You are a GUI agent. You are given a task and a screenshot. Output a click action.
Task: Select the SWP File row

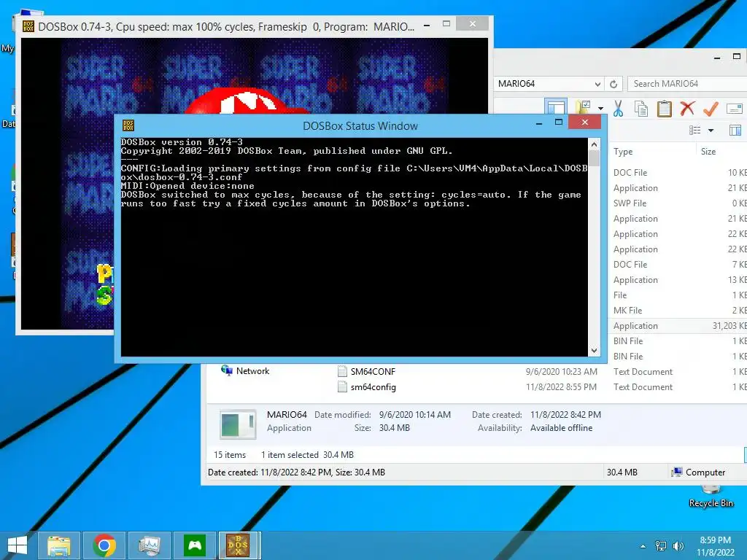[x=678, y=203]
